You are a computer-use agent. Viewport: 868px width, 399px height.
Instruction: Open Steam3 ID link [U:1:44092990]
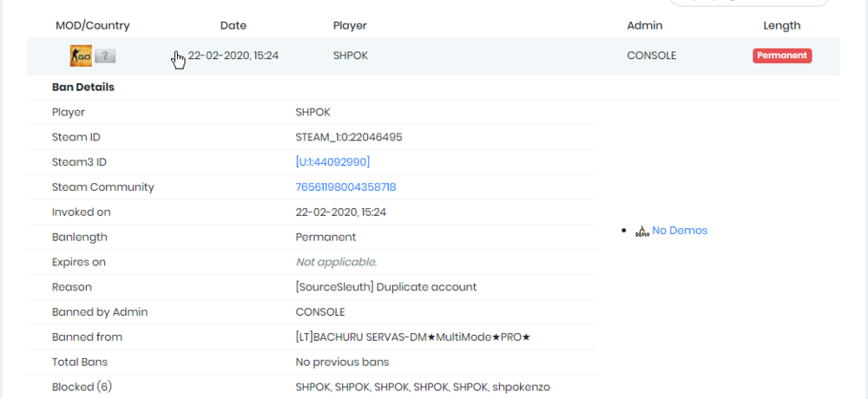click(x=332, y=162)
